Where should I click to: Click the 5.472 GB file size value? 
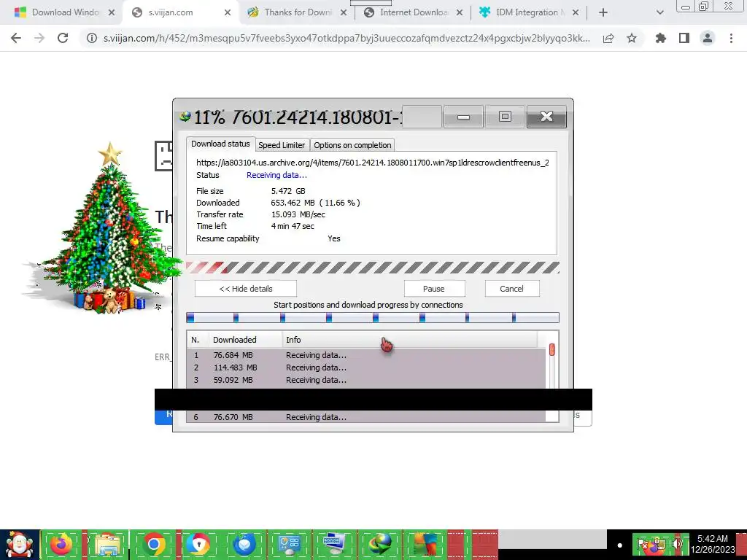(288, 191)
